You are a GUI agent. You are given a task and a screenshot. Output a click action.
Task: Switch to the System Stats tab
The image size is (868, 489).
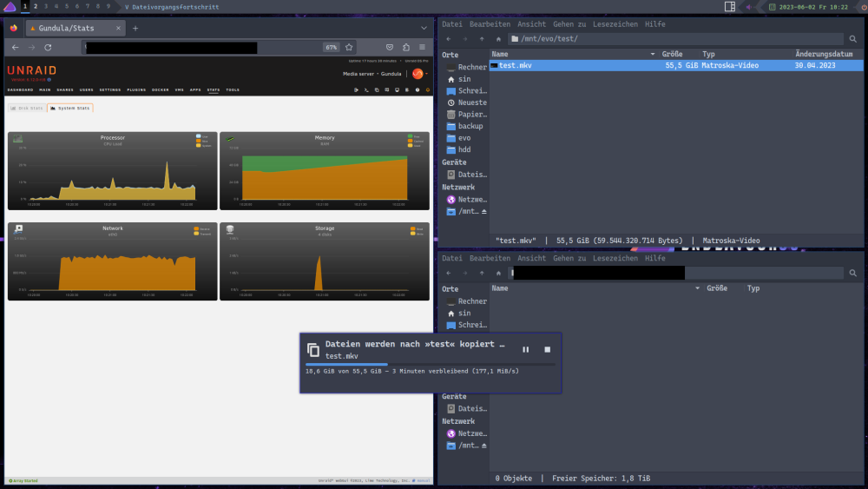(x=69, y=108)
